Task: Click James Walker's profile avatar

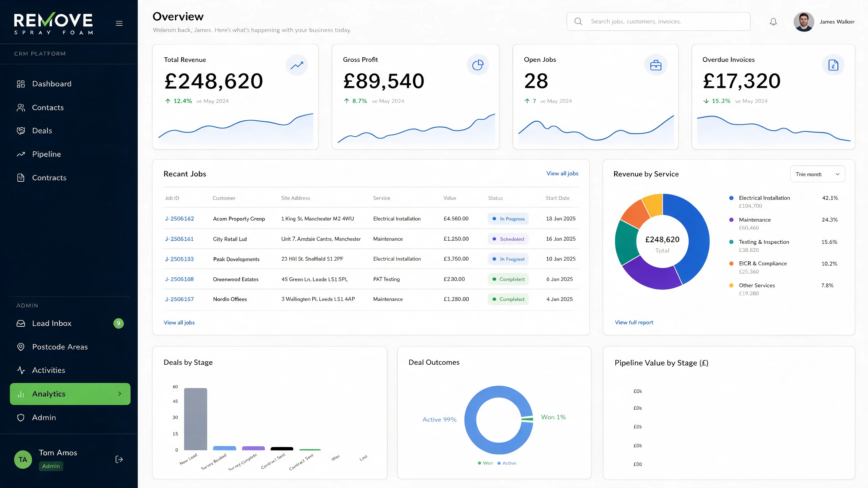Action: [804, 22]
